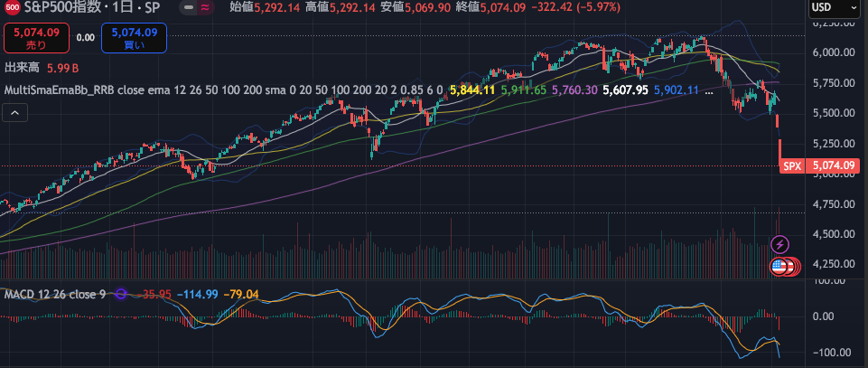Select the MACD 12 26 close 9 legend
Screen dimensions: 868x368
tap(55, 294)
